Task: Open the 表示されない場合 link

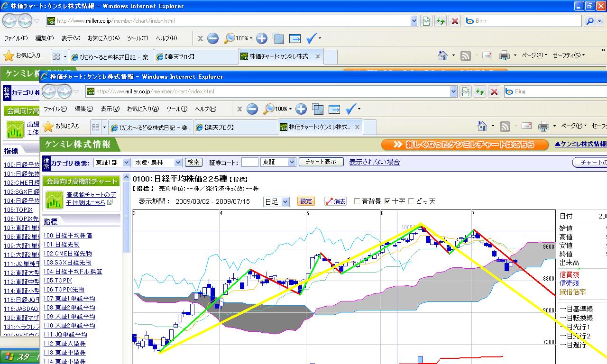Action: coord(374,162)
